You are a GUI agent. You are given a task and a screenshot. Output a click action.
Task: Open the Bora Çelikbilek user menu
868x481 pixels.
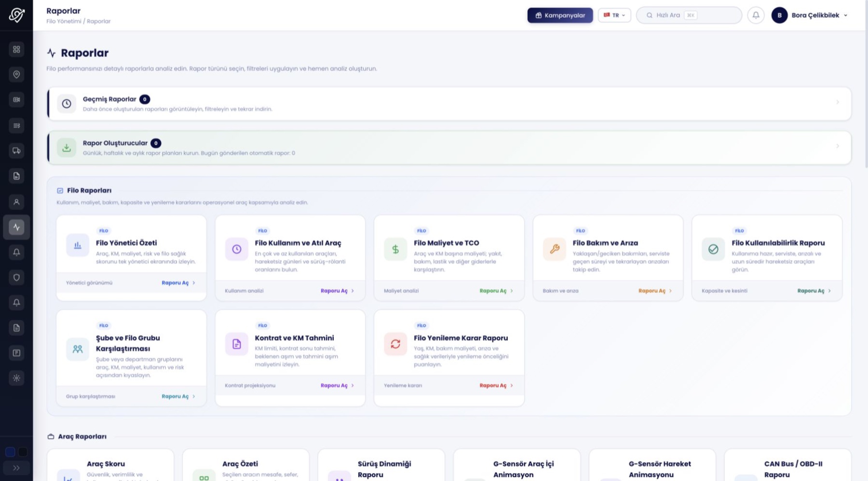[x=810, y=15]
